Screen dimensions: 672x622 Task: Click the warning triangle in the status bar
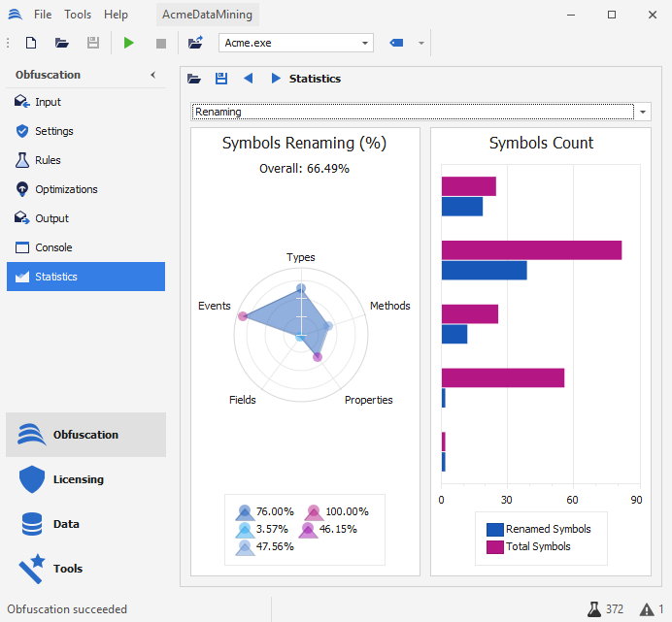pos(647,609)
